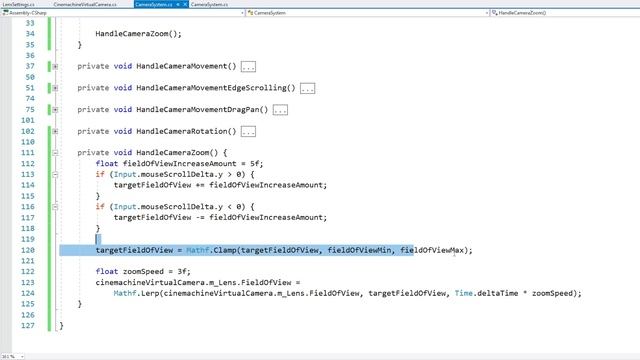Viewport: 640px width, 360px height.
Task: Switch to the LensSettings.cs tab
Action: click(18, 4)
